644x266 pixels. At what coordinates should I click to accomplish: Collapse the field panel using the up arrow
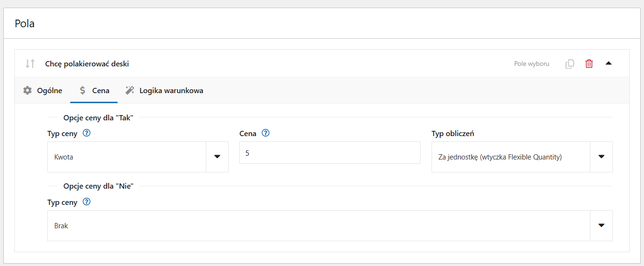[609, 63]
